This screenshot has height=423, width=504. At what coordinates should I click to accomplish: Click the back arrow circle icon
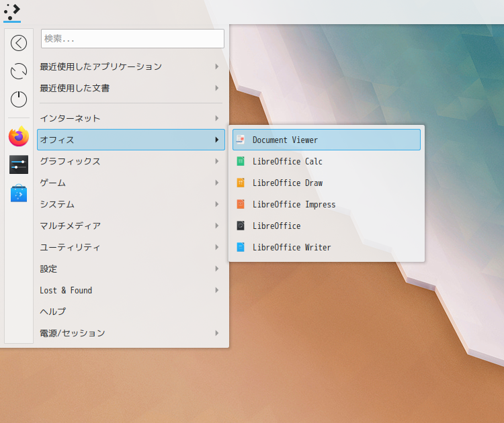[x=19, y=43]
